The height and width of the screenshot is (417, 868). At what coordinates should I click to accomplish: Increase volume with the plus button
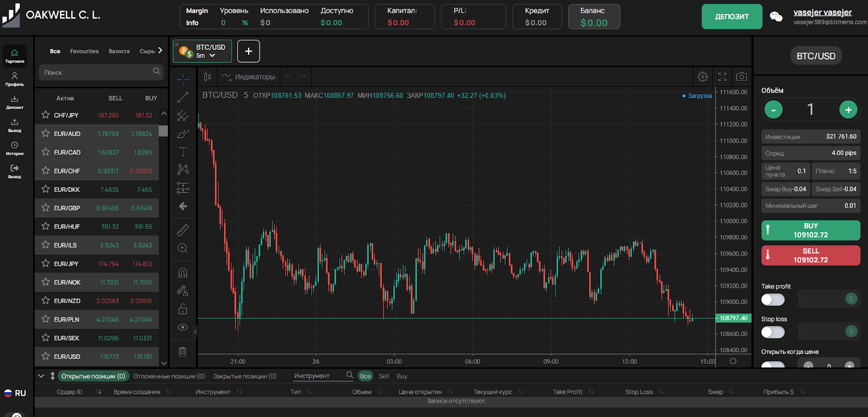point(848,110)
